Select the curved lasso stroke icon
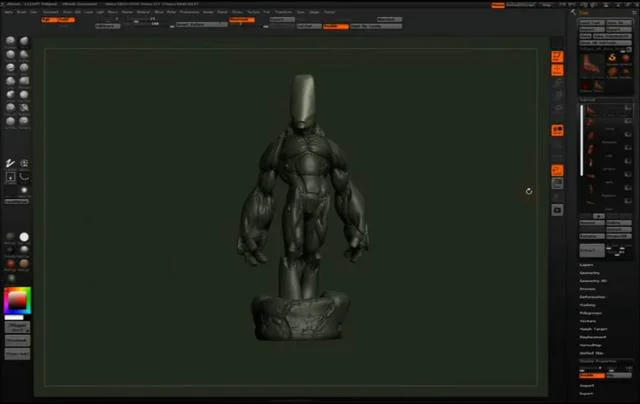640x404 pixels. (x=24, y=177)
